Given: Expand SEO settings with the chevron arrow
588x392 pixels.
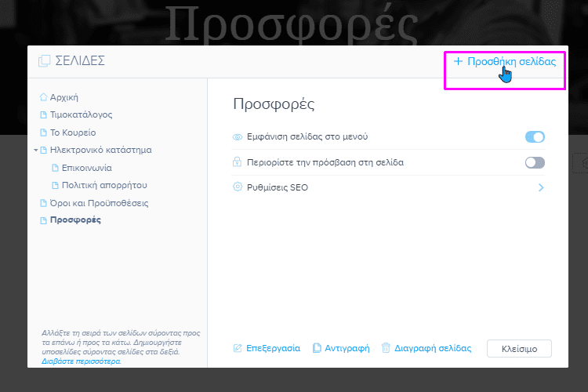Looking at the screenshot, I should pos(541,187).
